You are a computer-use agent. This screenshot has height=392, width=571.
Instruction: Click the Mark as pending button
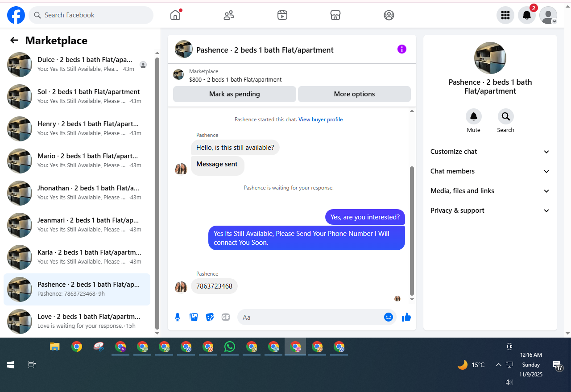click(235, 94)
